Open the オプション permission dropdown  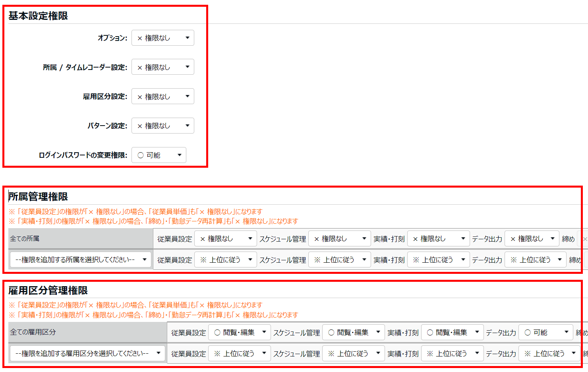162,38
